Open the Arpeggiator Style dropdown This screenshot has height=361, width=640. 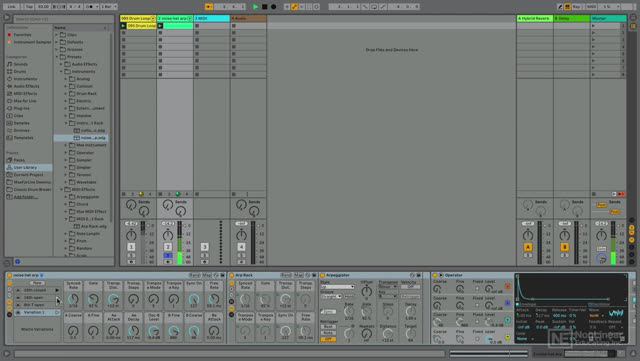pyautogui.click(x=338, y=287)
